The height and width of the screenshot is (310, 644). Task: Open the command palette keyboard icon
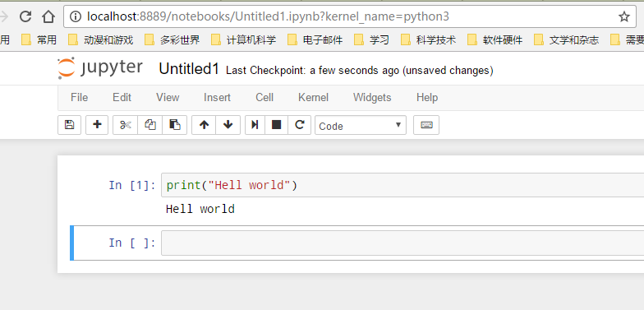(426, 125)
